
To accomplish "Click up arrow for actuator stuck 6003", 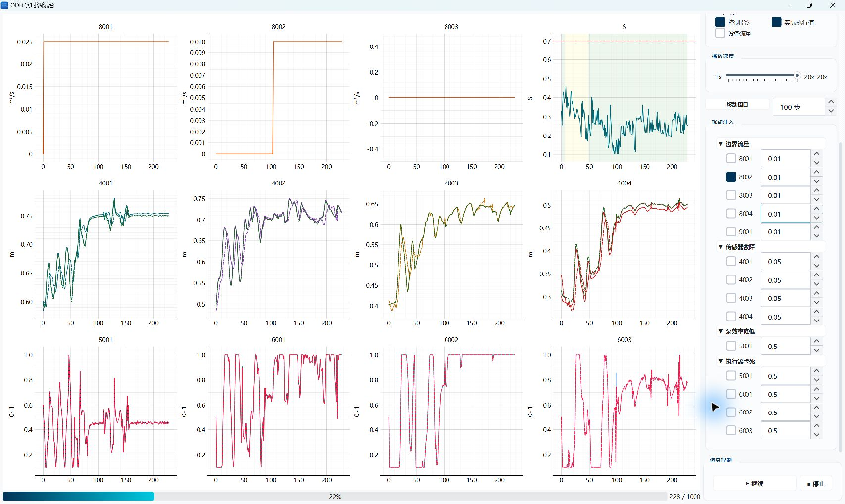I will (817, 426).
